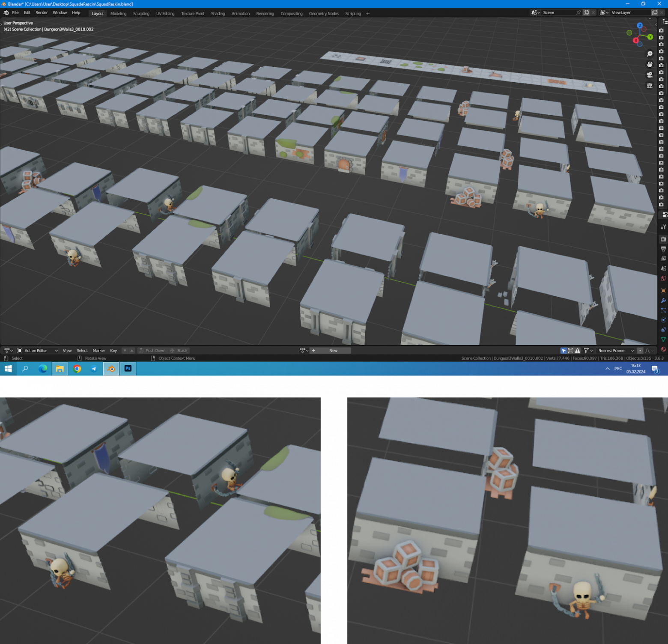
Task: Click the add view layer icon
Action: click(x=654, y=13)
